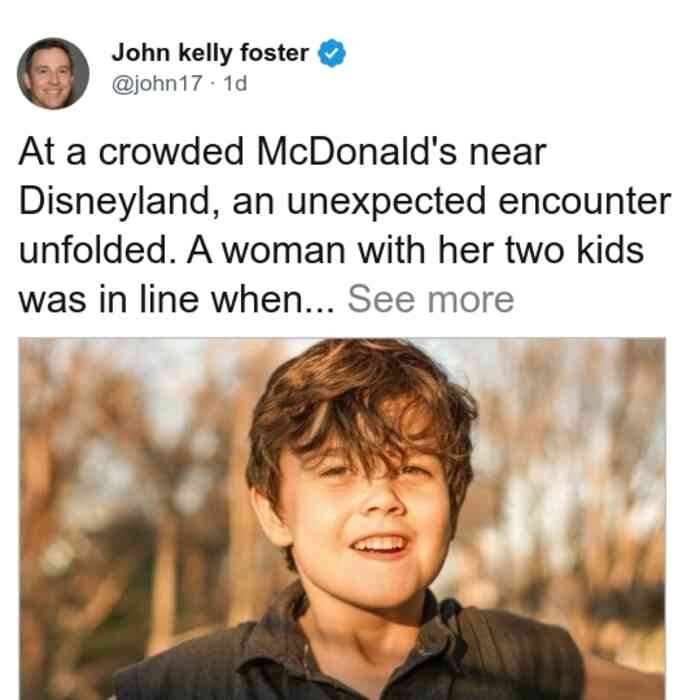Expand the post with See more
This screenshot has width=700, height=700.
tap(431, 299)
